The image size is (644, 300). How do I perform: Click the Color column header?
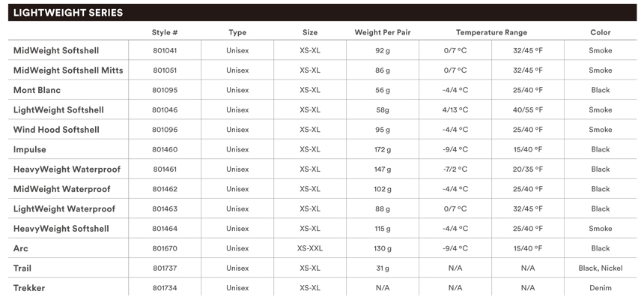tap(600, 32)
